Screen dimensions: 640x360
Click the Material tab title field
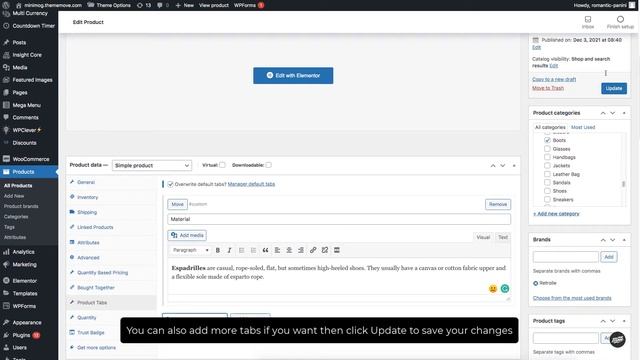(339, 219)
